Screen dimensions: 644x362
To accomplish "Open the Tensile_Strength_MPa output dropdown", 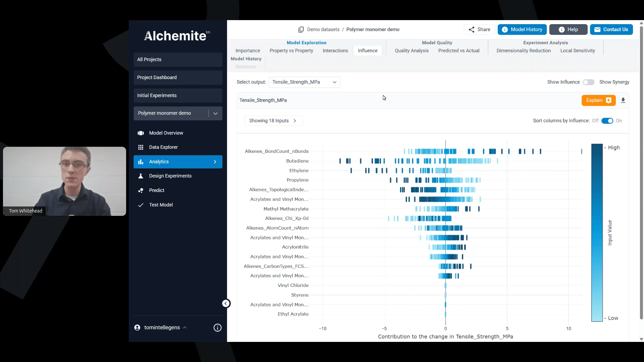I will pyautogui.click(x=304, y=82).
